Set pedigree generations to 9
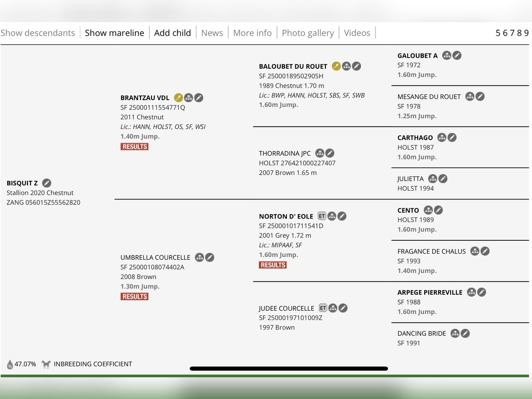 pos(526,33)
